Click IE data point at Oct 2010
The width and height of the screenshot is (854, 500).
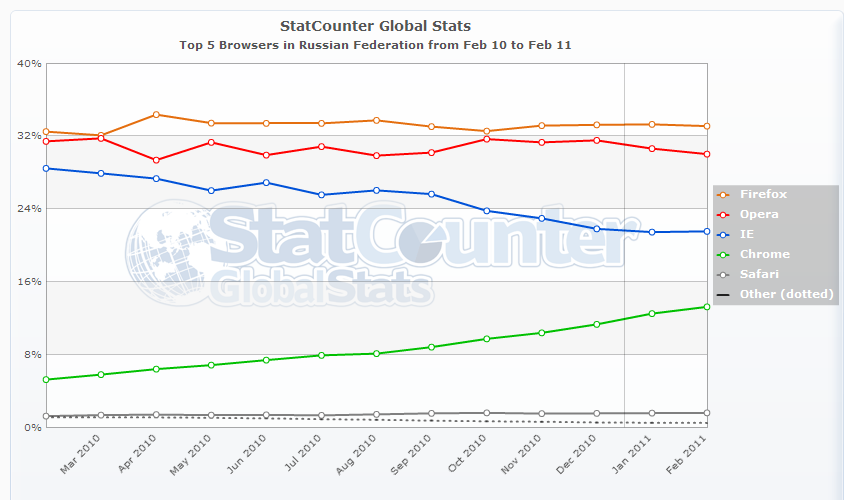coord(486,211)
